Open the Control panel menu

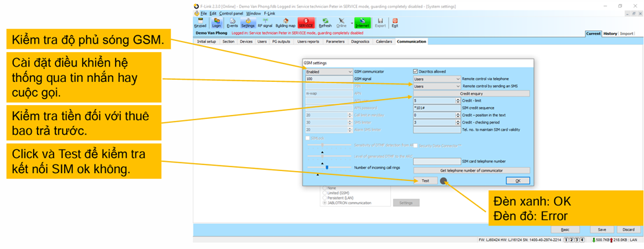231,13
